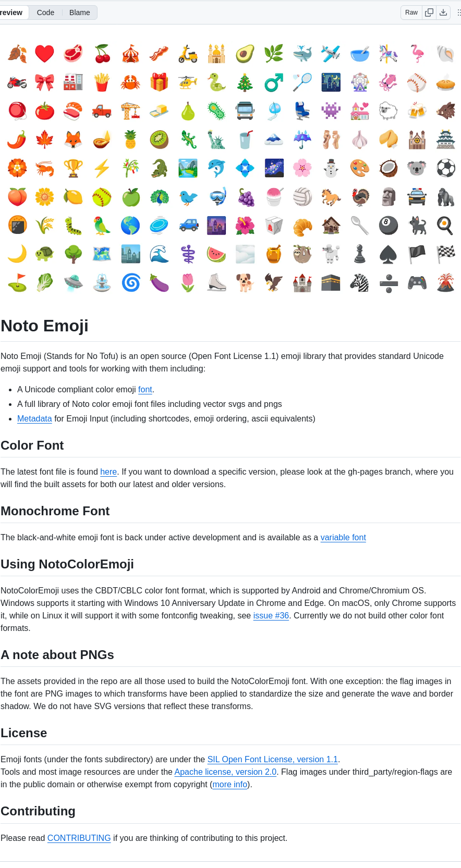Image resolution: width=461 pixels, height=868 pixels.
Task: Click the Statue of Liberty emoji
Action: click(216, 140)
